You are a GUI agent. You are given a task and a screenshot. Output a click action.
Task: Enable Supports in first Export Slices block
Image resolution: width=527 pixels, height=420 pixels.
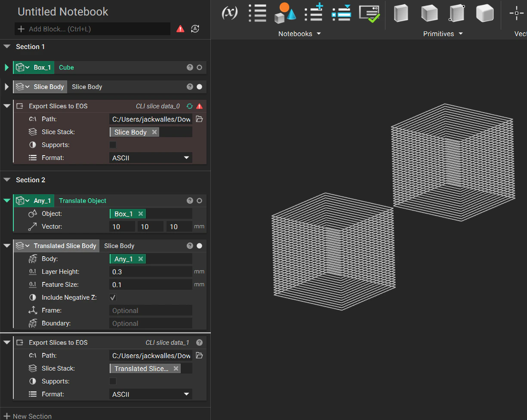(x=113, y=145)
